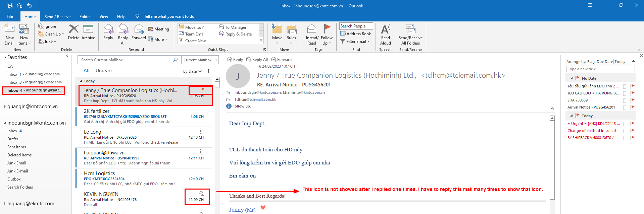
Task: Check the 'BK SHIPBACK VN00813670' task checkbox
Action: coord(625,138)
